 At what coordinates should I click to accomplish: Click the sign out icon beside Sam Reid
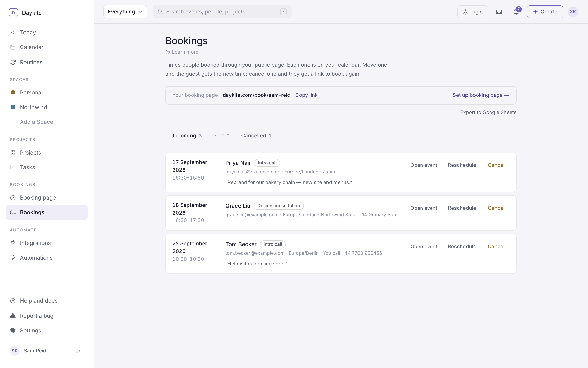click(78, 351)
